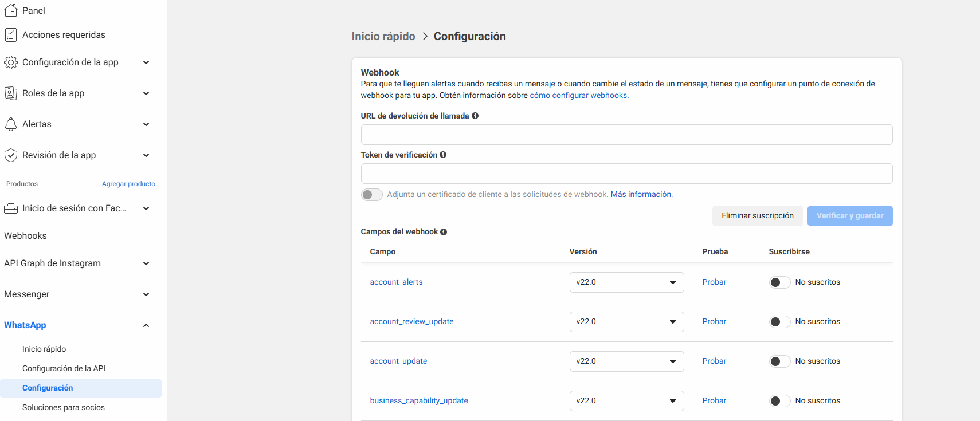The height and width of the screenshot is (421, 980).
Task: Enable the client certificate toggle
Action: pyautogui.click(x=371, y=195)
